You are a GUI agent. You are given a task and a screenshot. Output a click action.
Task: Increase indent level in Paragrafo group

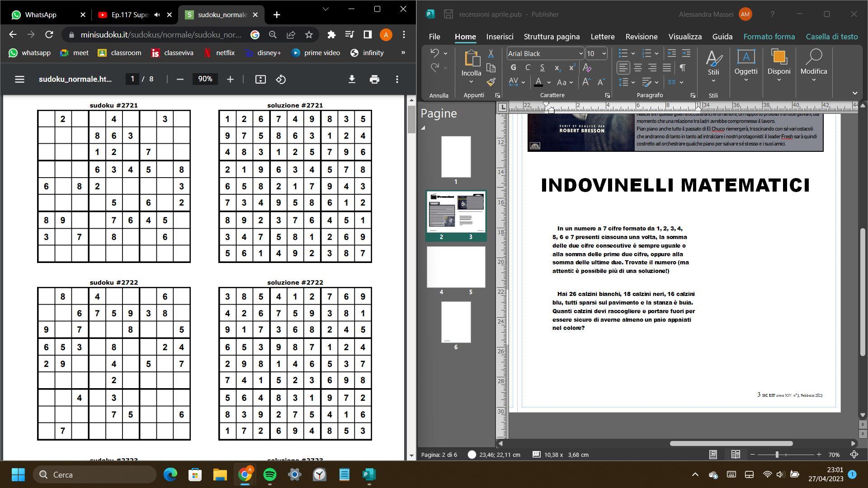(686, 53)
